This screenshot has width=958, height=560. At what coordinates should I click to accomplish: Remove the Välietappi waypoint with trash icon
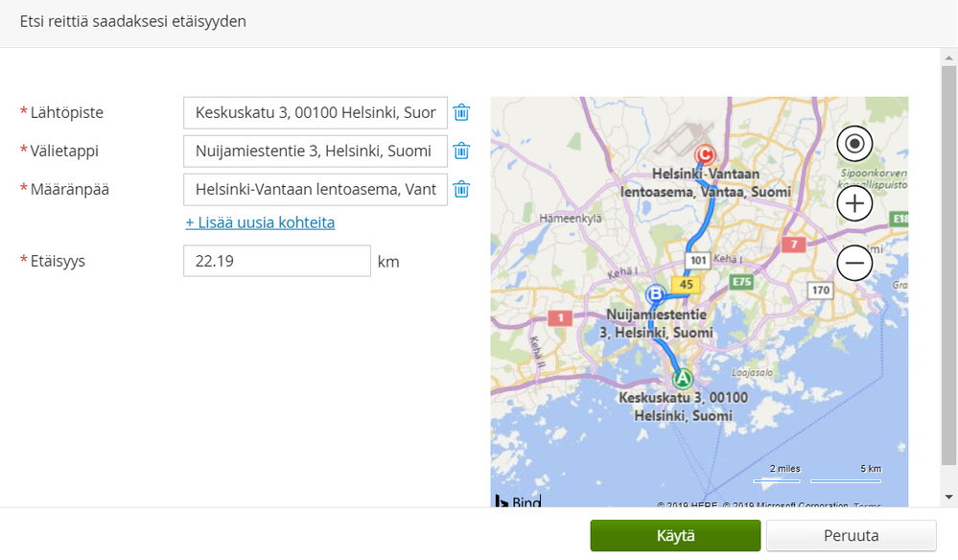click(461, 151)
